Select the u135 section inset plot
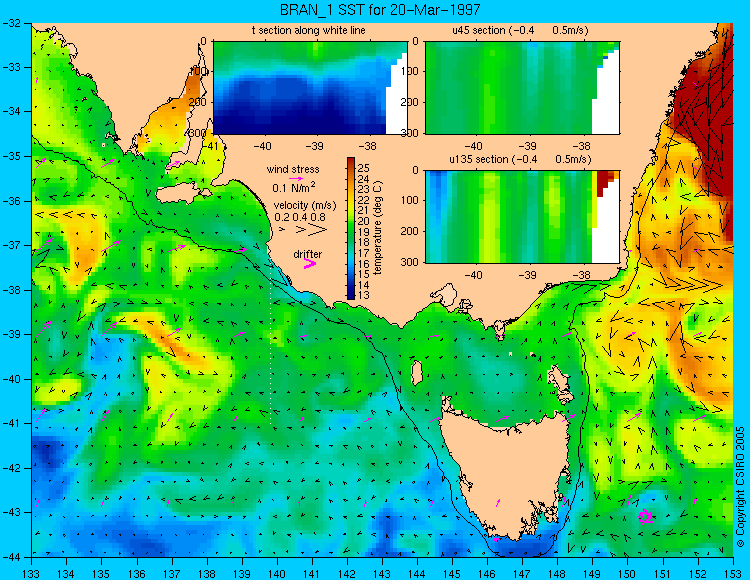Viewport: 750px width, 580px height. [522, 217]
